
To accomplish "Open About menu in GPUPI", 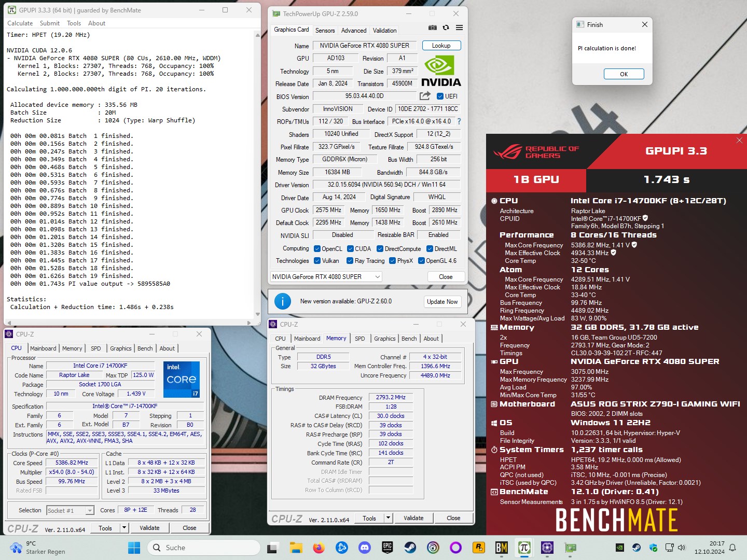I will click(96, 23).
